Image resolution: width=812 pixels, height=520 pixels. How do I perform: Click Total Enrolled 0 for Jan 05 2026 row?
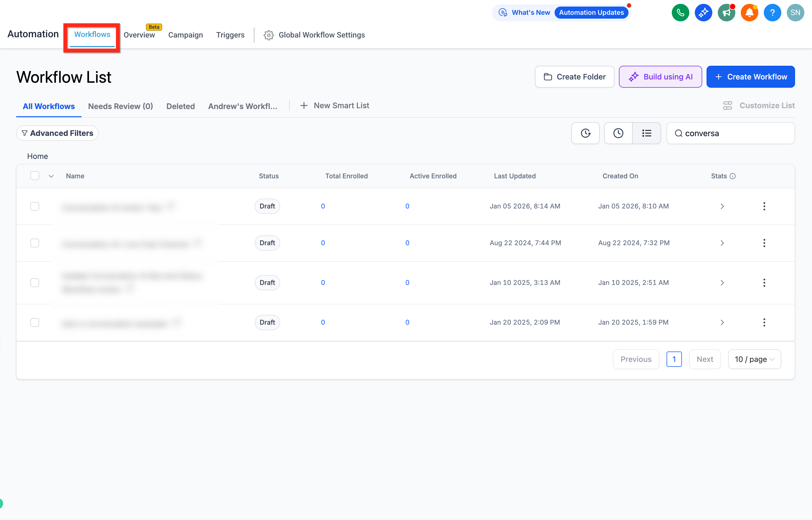[x=323, y=206]
